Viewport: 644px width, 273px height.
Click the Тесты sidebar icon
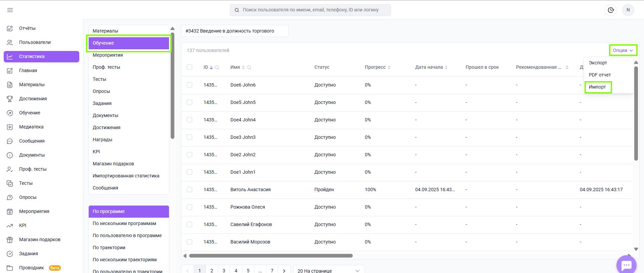(10, 183)
